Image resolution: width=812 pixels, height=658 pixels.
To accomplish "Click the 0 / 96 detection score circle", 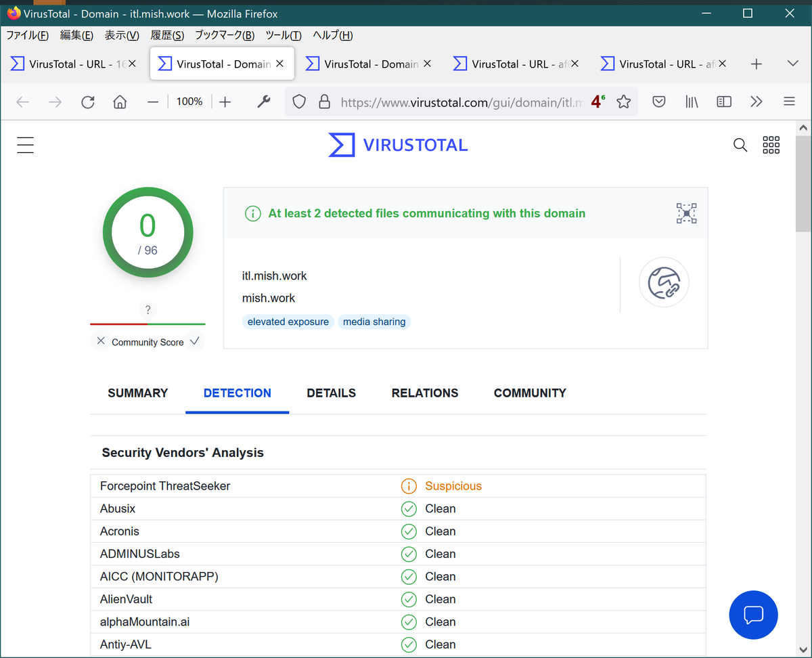I will tap(148, 233).
